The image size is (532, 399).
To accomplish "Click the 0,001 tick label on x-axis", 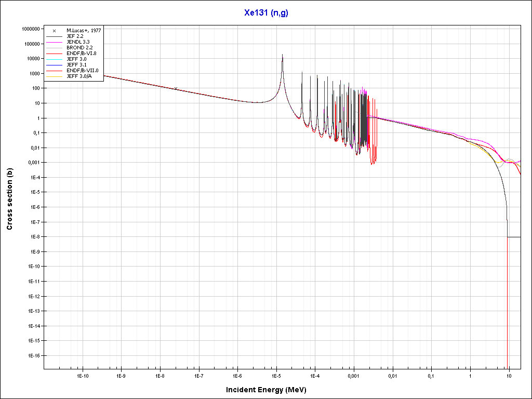I will click(353, 375).
